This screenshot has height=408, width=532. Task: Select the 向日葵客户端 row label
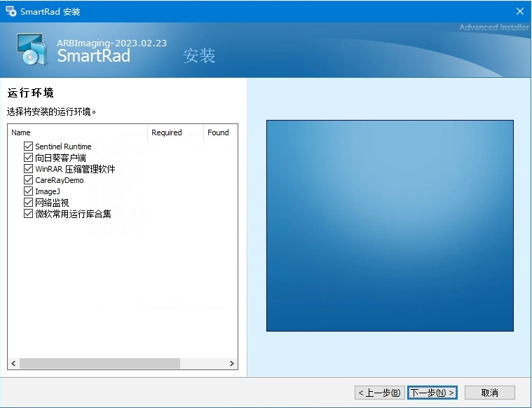coord(60,158)
